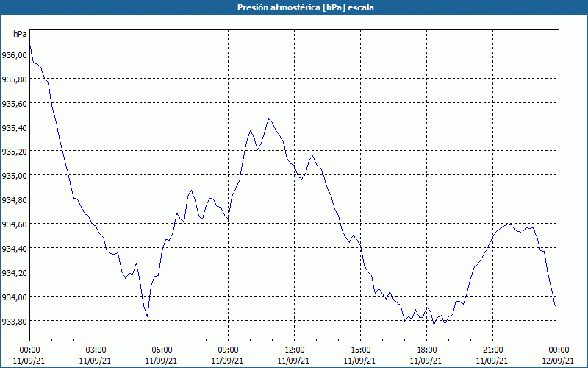Click the 03:00 time axis label
This screenshot has width=588, height=368.
(x=96, y=350)
